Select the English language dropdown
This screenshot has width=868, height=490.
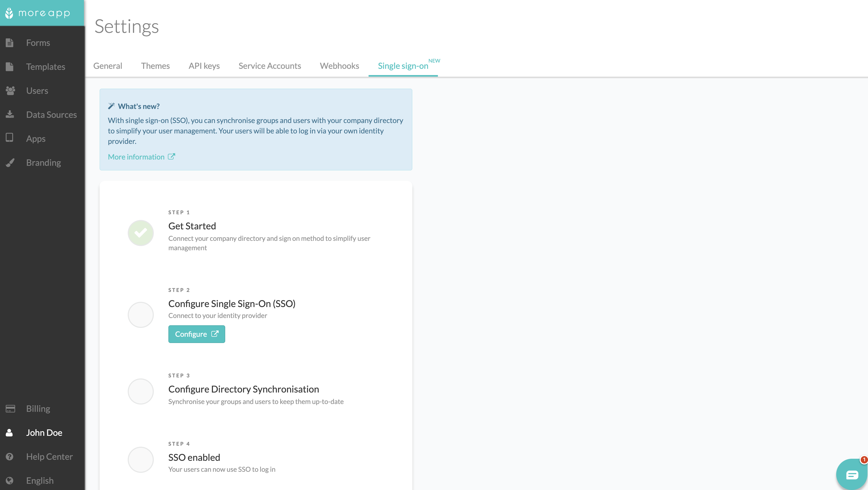39,480
